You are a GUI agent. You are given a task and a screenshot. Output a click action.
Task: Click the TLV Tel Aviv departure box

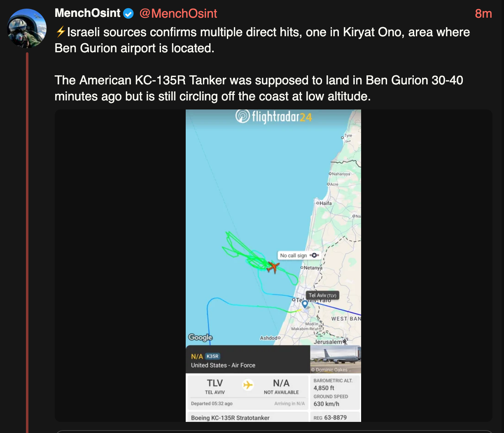click(x=215, y=386)
